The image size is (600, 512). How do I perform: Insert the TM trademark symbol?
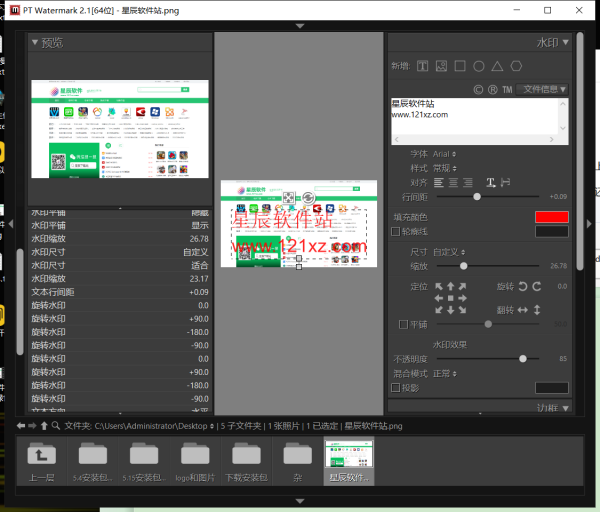click(507, 90)
